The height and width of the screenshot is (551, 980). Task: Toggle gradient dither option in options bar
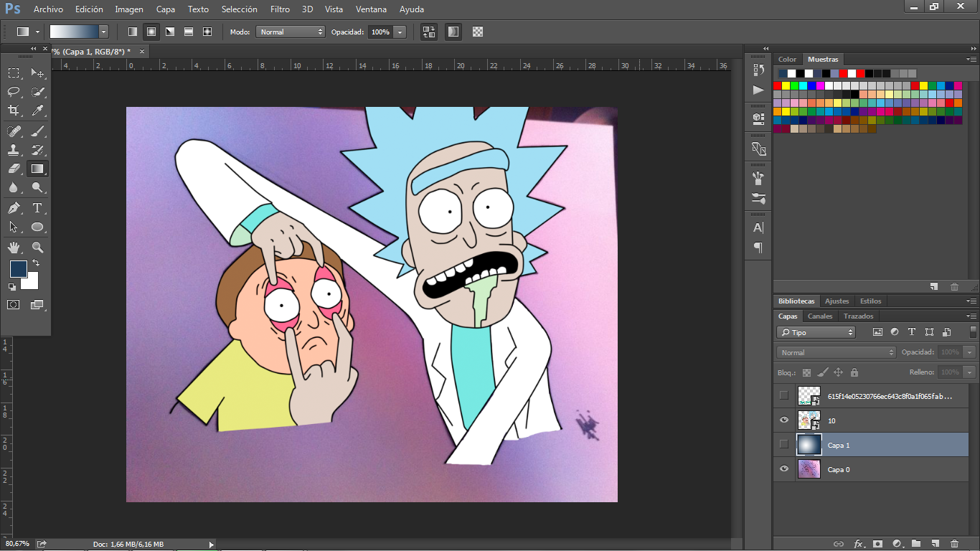pos(453,32)
